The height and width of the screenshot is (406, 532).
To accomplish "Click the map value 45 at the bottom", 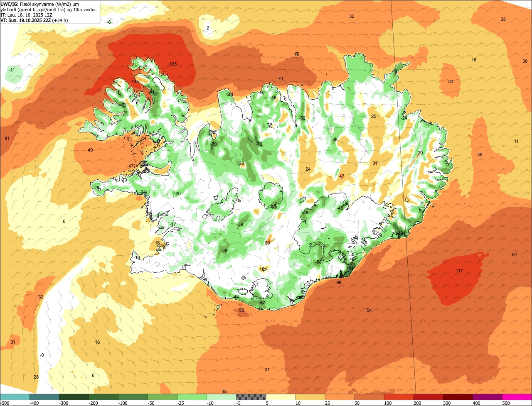I will [x=224, y=391].
